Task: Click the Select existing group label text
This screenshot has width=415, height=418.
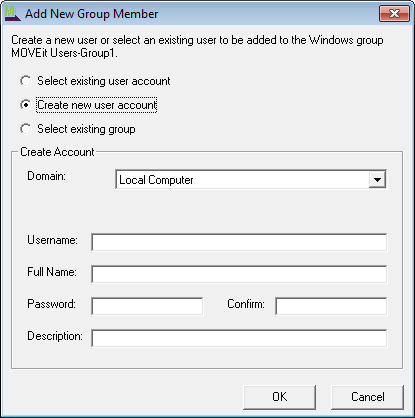Action: pyautogui.click(x=86, y=129)
